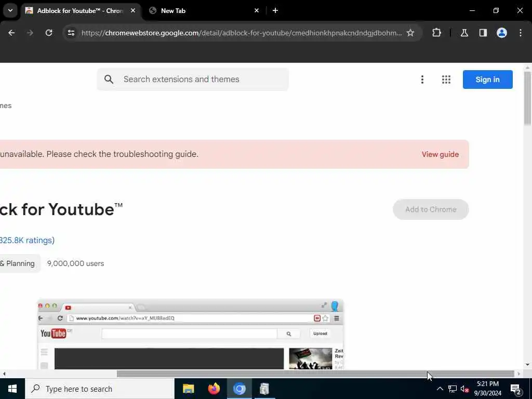Open Web Store more options dots
This screenshot has height=399, width=532.
pos(422,79)
